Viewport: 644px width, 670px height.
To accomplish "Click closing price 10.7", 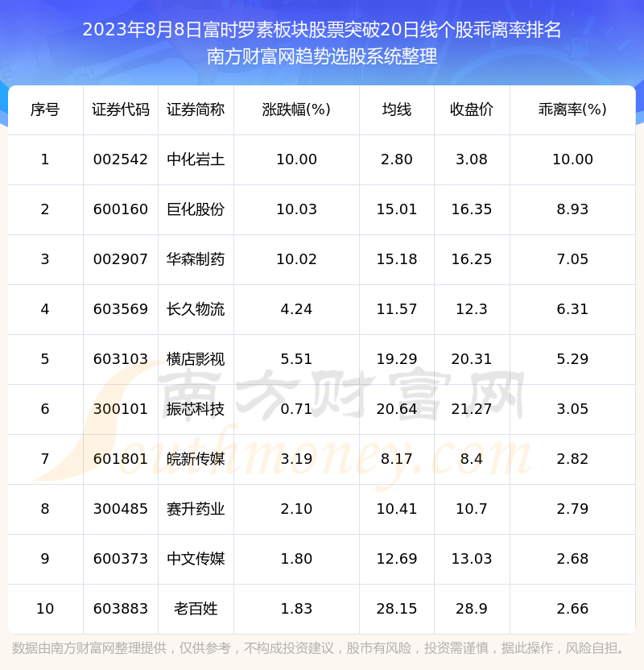I will 472,509.
